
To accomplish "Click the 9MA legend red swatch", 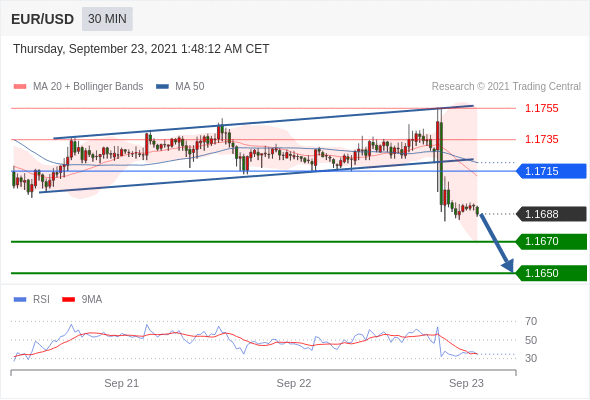I will tap(68, 300).
